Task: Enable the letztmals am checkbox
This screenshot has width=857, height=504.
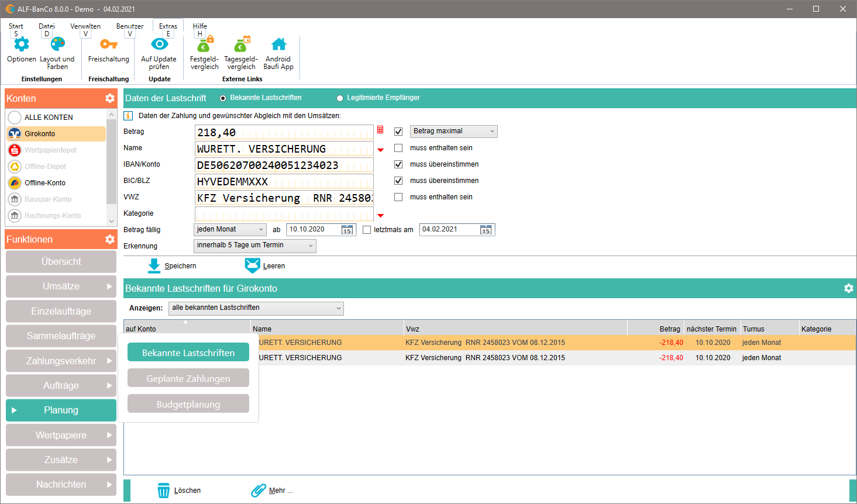Action: click(x=367, y=230)
